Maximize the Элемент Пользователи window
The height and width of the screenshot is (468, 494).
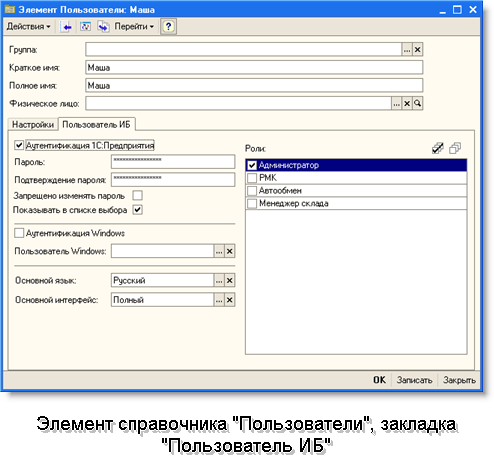point(457,10)
